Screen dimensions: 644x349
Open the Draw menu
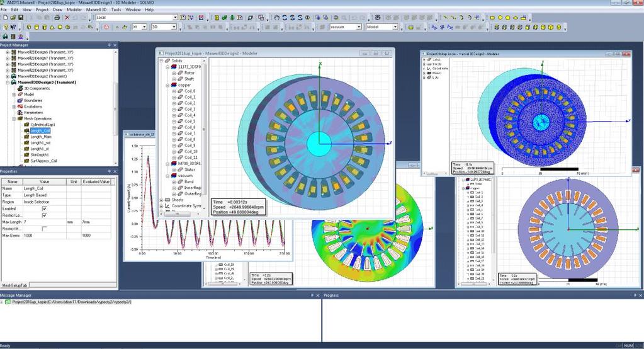(x=57, y=9)
